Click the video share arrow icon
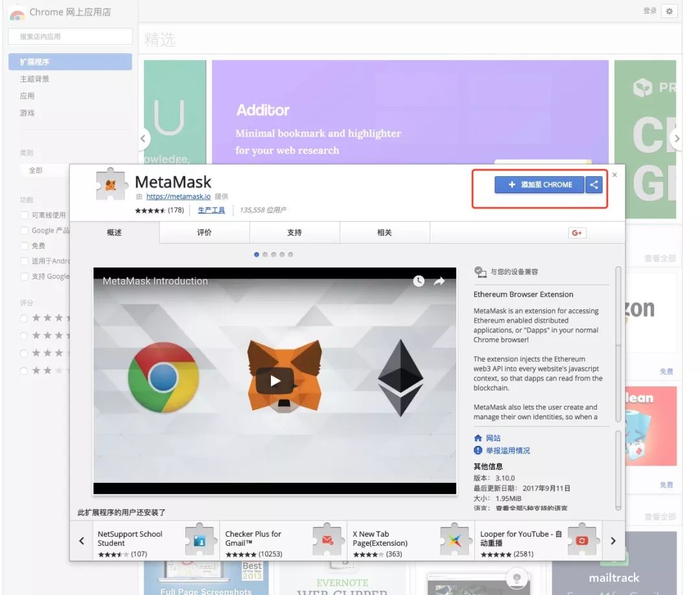The height and width of the screenshot is (595, 700). coord(439,281)
